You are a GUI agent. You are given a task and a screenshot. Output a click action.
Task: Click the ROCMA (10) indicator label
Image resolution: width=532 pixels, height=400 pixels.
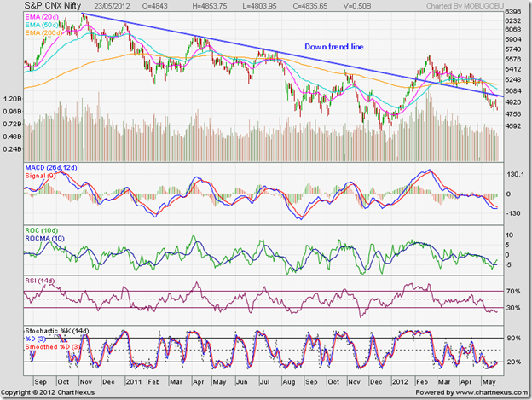pos(45,239)
